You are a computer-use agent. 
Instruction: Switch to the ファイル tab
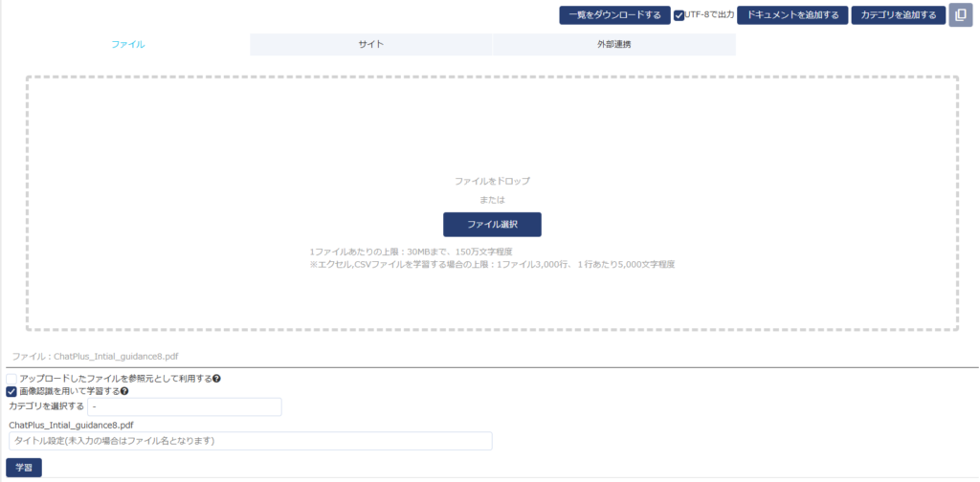128,45
